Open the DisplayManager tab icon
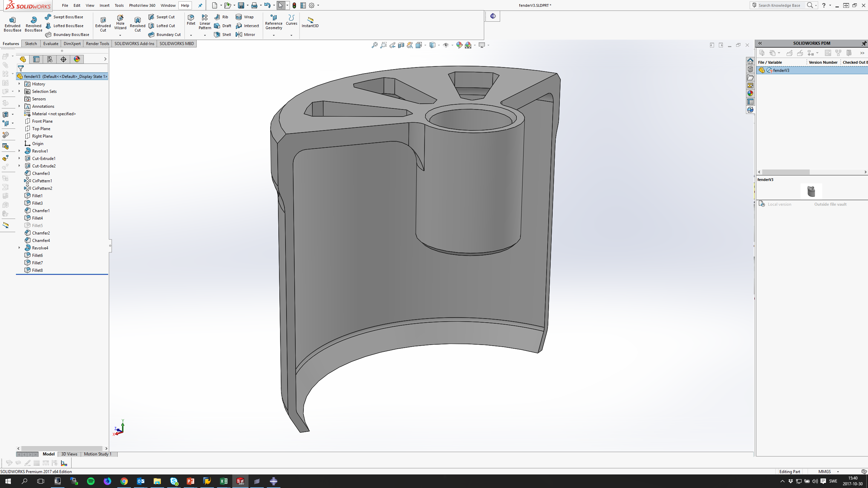 (77, 59)
